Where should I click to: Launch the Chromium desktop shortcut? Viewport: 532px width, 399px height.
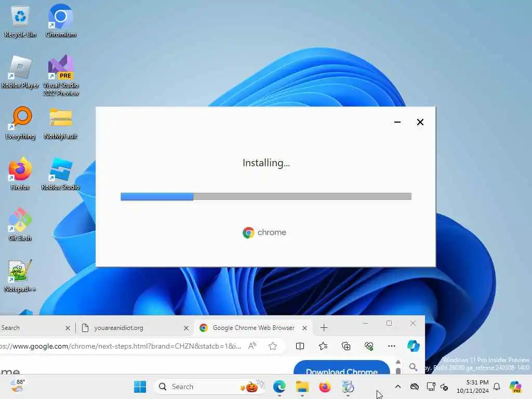tap(60, 21)
